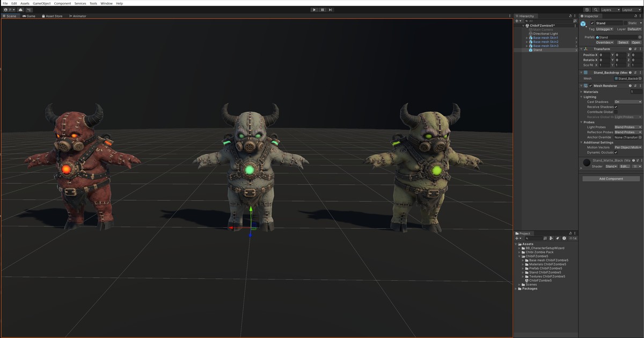Open the Mesh object picker circle
Image resolution: width=644 pixels, height=338 pixels.
640,78
